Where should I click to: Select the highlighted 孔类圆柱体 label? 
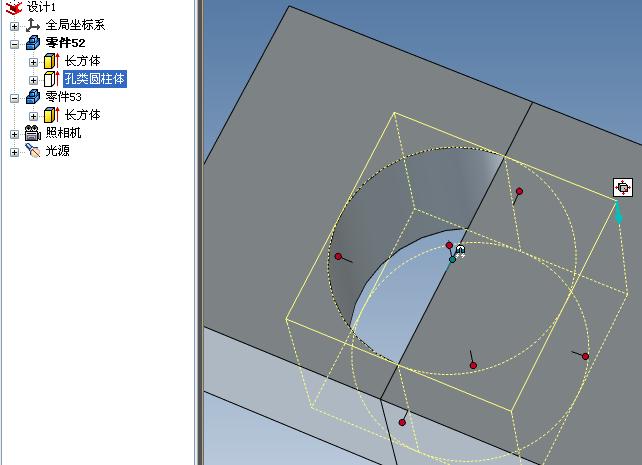[95, 79]
